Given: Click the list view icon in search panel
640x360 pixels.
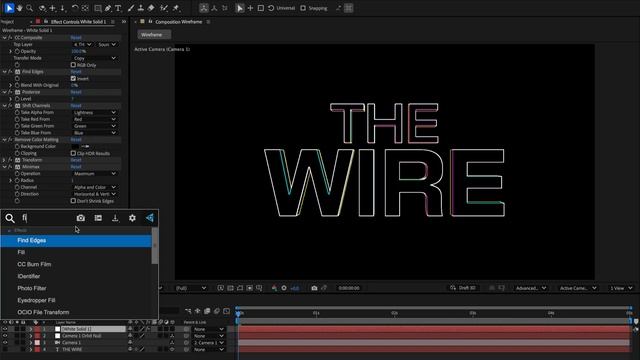Looking at the screenshot, I should pyautogui.click(x=98, y=218).
